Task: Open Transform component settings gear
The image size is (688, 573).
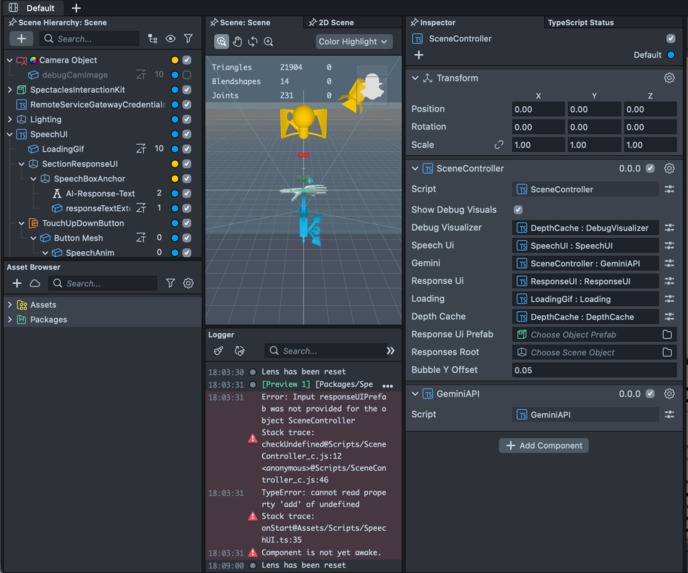Action: click(x=669, y=78)
